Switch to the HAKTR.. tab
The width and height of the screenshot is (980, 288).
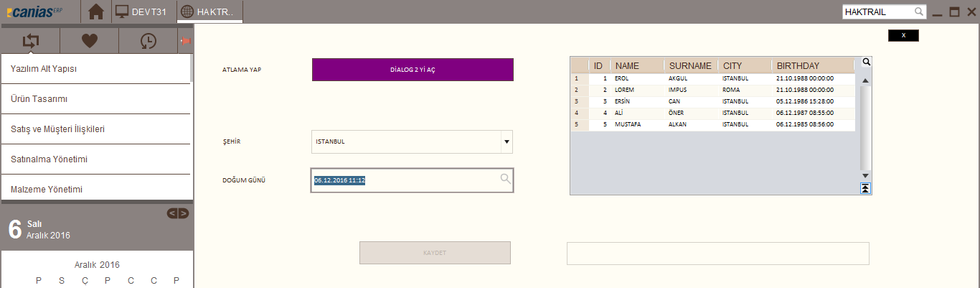[x=209, y=11]
